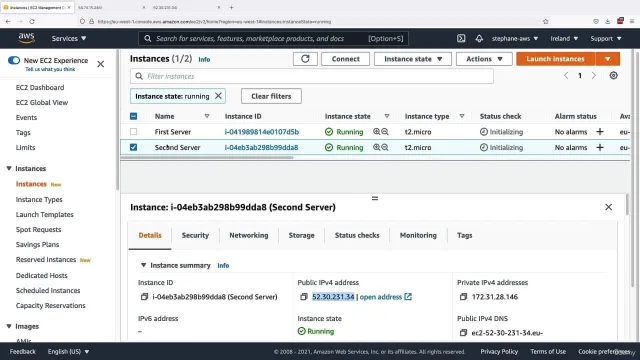This screenshot has height=360, width=640.
Task: Copy the instance ID in the summary
Action: (x=144, y=297)
